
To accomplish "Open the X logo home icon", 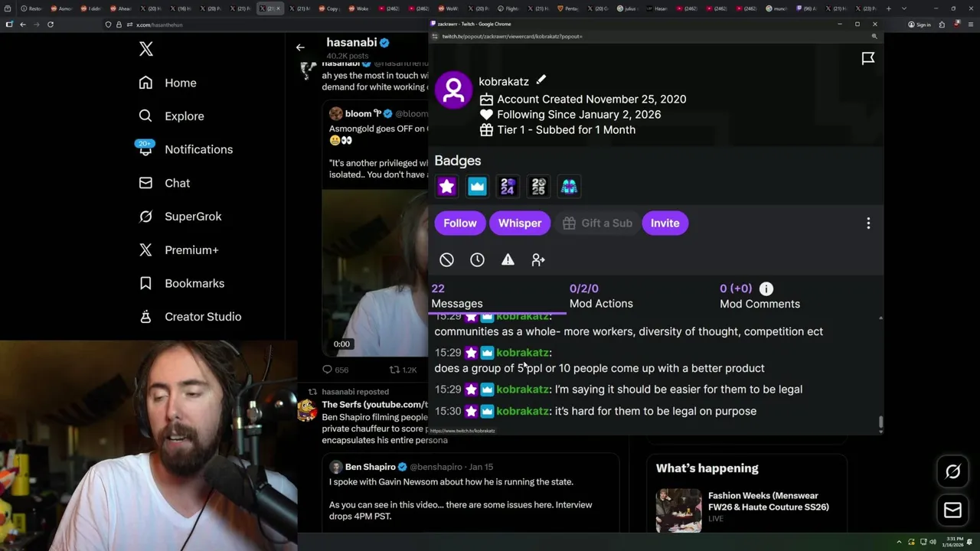I will point(146,50).
